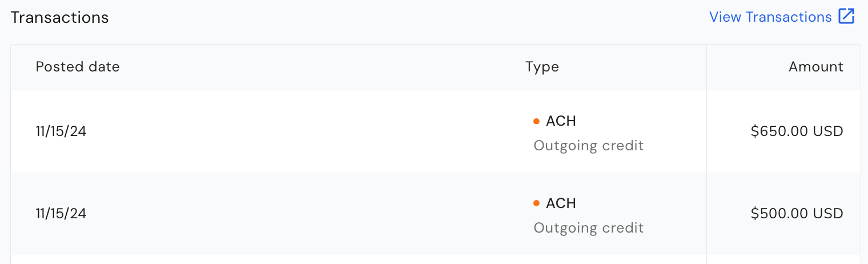Click the partially visible third transaction row
Screen dimensions: 868x264
[x=435, y=259]
